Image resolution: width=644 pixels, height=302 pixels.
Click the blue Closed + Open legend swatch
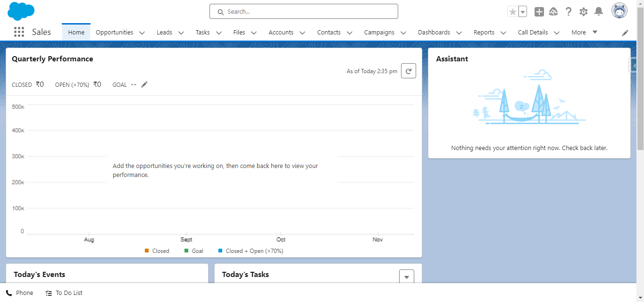pos(220,251)
